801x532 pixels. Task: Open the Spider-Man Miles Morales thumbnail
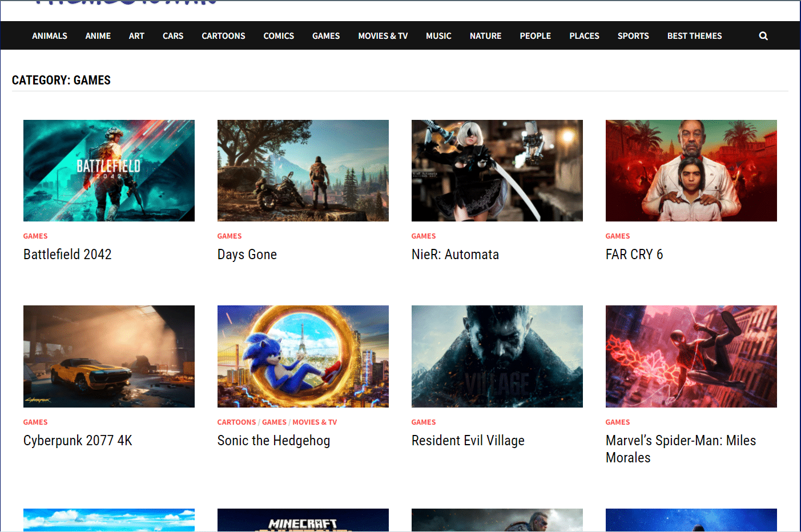691,356
